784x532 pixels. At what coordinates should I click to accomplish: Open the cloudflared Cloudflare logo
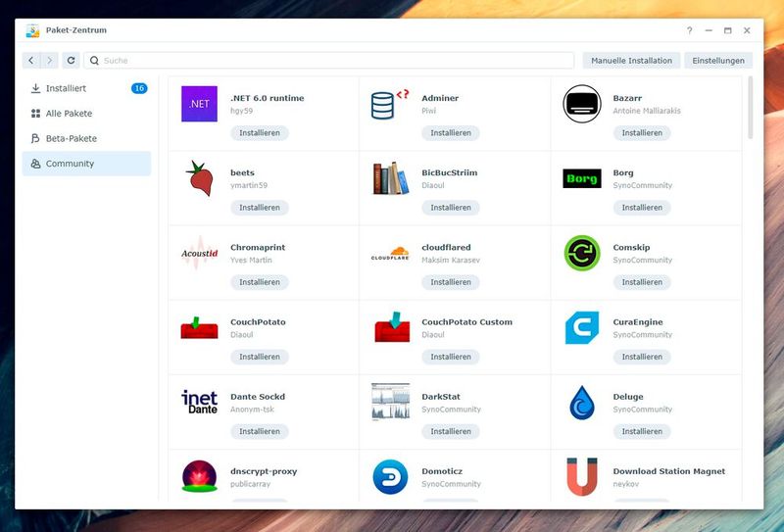pyautogui.click(x=390, y=253)
